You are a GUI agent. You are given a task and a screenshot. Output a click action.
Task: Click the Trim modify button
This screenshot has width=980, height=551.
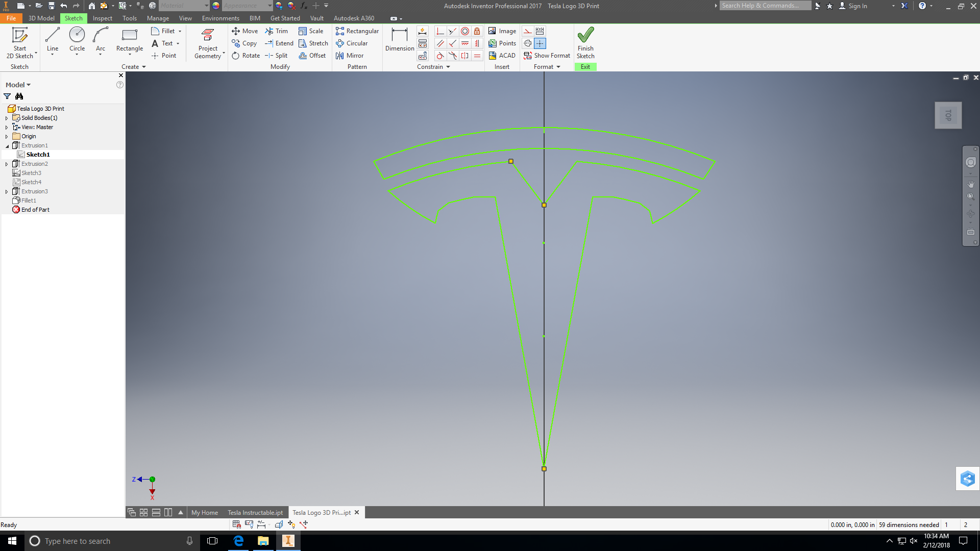click(276, 31)
